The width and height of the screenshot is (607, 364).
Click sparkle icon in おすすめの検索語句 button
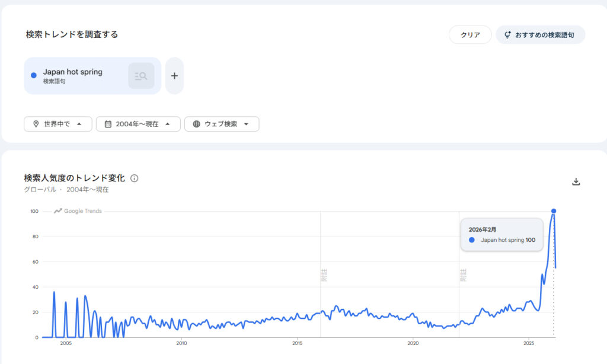pyautogui.click(x=507, y=35)
